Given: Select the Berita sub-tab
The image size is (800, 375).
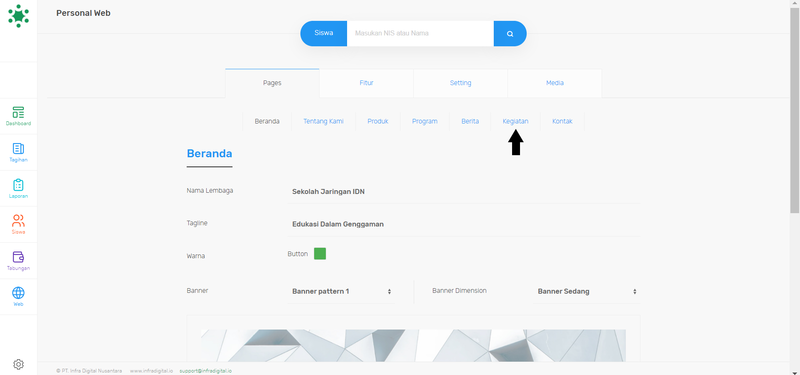Looking at the screenshot, I should point(470,121).
